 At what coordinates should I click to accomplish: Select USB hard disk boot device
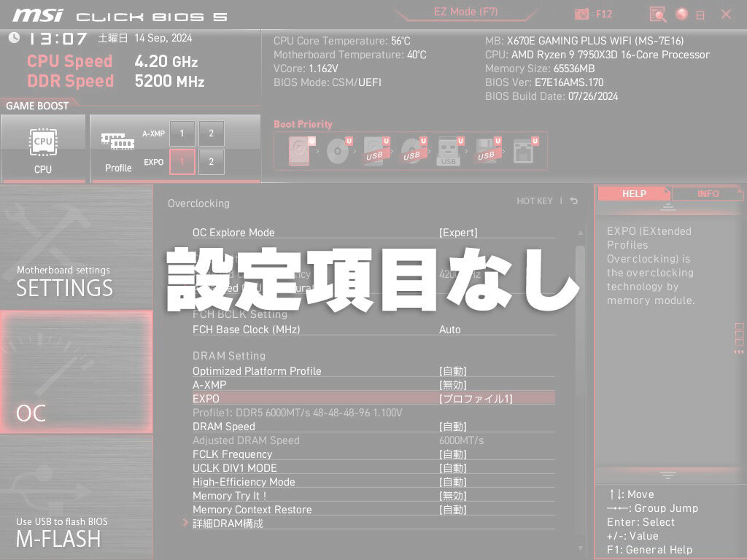pyautogui.click(x=376, y=151)
